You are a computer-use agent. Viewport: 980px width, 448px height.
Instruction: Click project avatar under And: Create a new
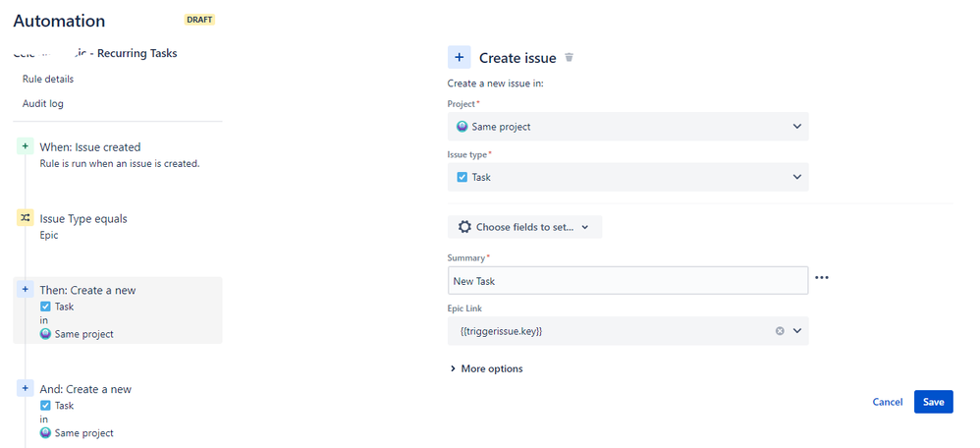coord(45,433)
